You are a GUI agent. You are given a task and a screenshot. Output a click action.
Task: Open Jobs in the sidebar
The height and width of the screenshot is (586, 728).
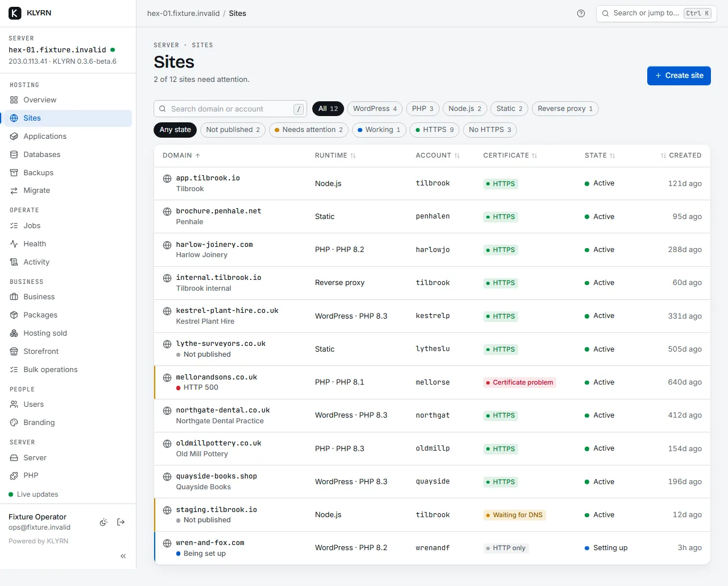tap(68, 226)
